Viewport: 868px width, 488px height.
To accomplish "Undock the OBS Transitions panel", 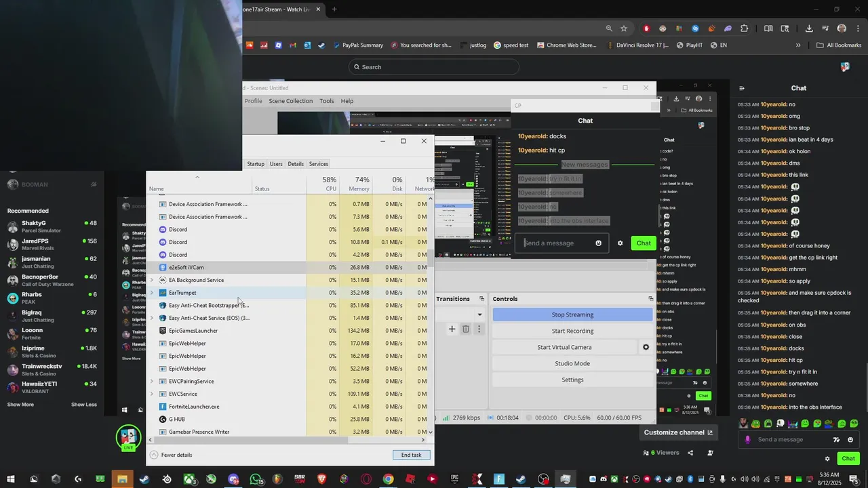I will click(x=481, y=299).
